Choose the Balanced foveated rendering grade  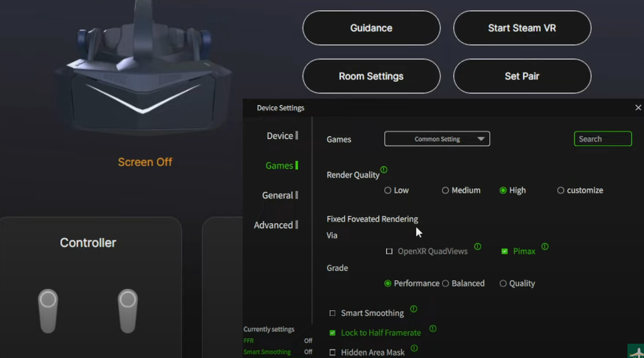[445, 283]
